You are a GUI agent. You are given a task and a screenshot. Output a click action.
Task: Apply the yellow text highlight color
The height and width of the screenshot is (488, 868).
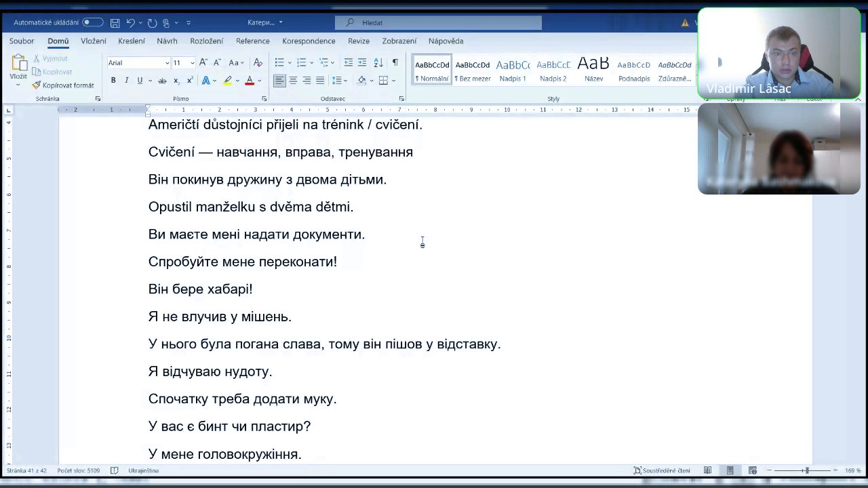point(228,81)
